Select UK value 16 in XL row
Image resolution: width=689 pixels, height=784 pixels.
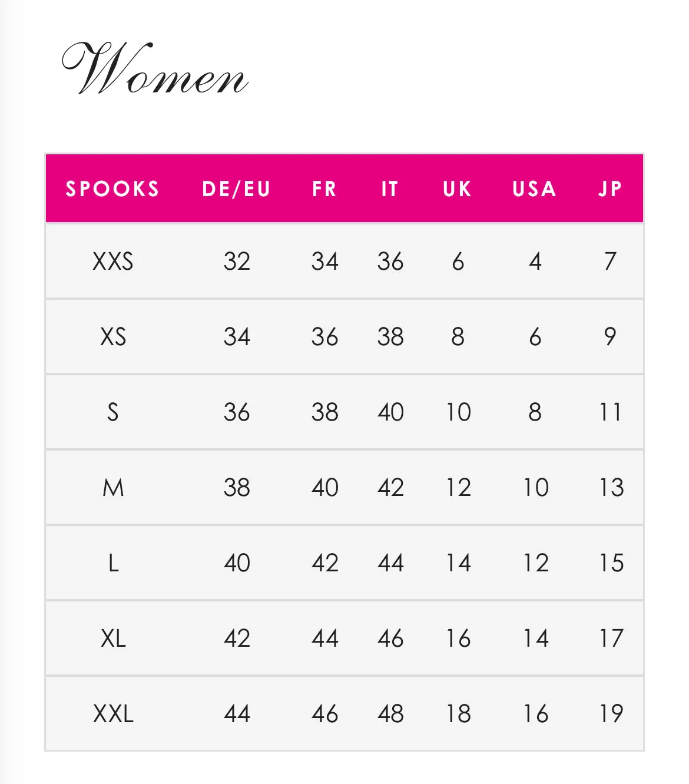coord(458,638)
